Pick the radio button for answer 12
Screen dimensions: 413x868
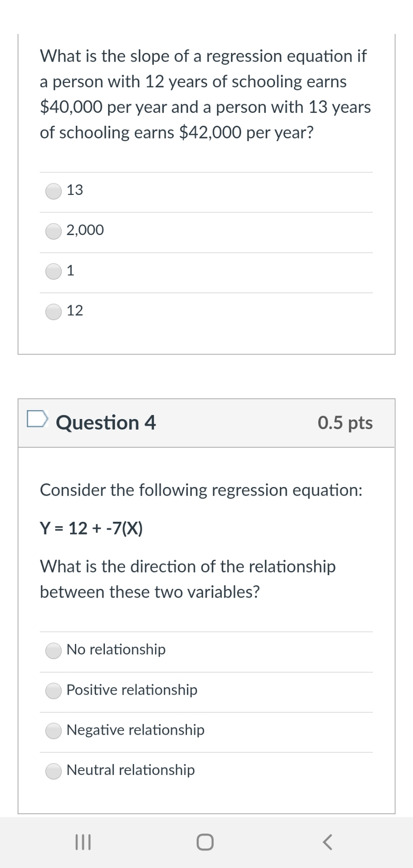point(54,312)
